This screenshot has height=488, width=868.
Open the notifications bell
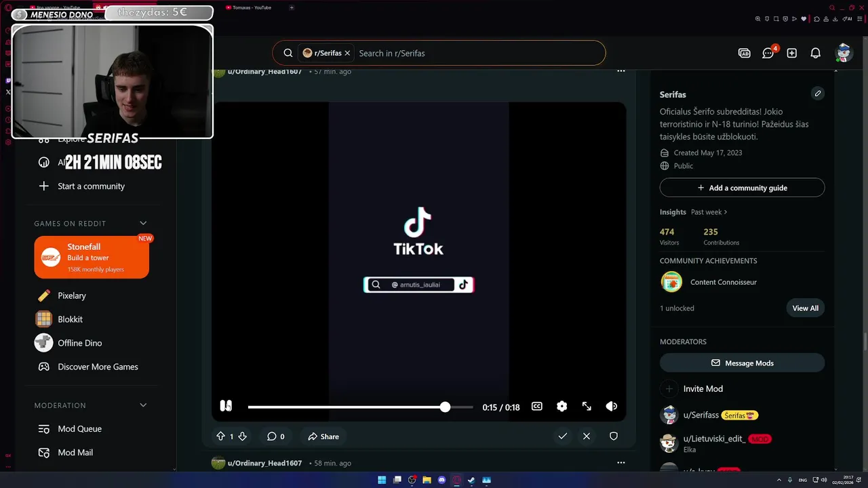(816, 53)
